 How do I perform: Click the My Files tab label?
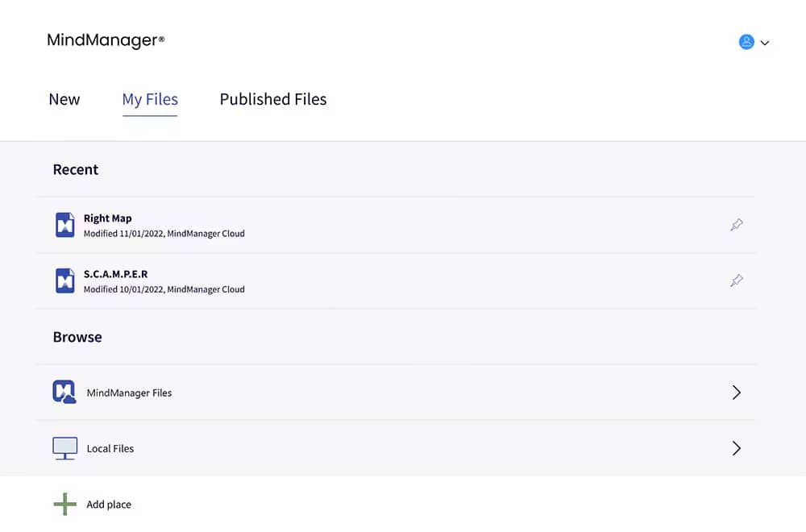click(x=150, y=99)
